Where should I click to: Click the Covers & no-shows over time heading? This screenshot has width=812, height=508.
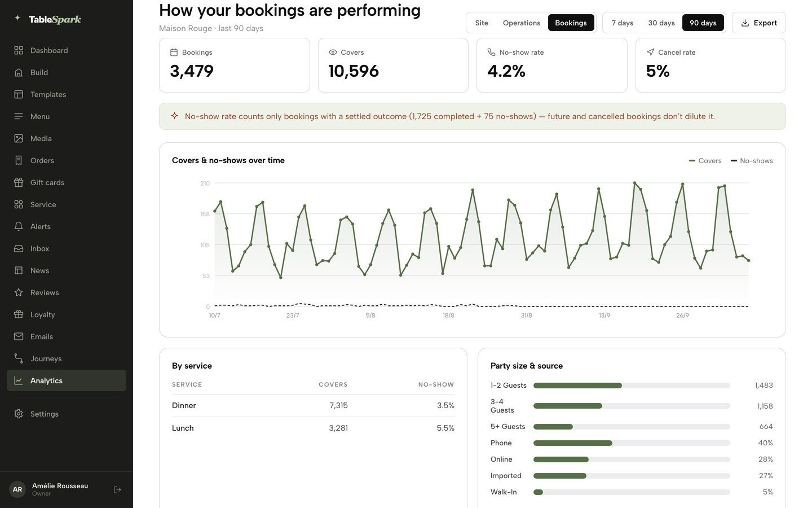click(228, 160)
